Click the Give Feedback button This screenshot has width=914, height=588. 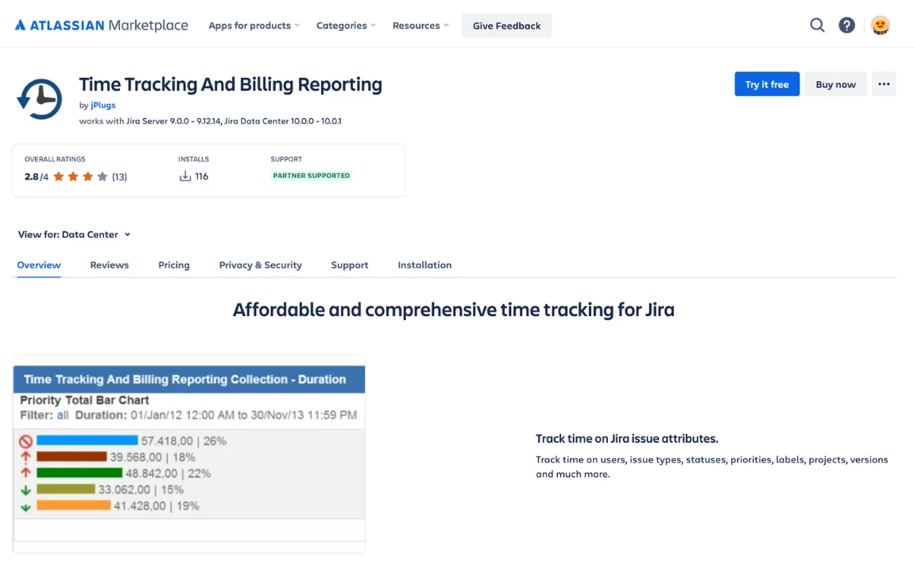[x=506, y=25]
